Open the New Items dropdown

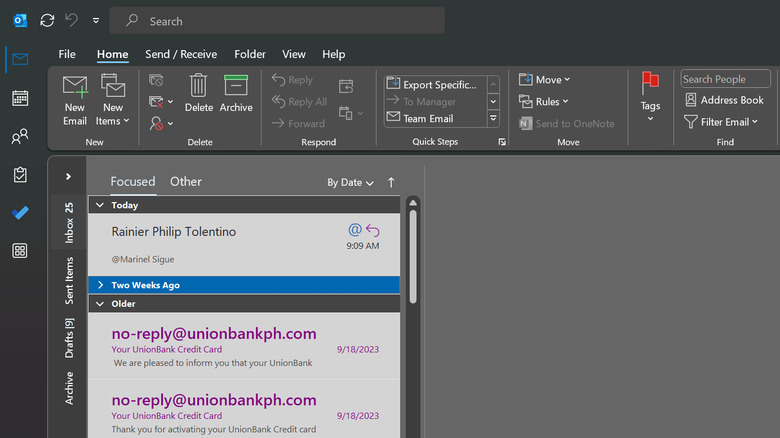(x=113, y=101)
